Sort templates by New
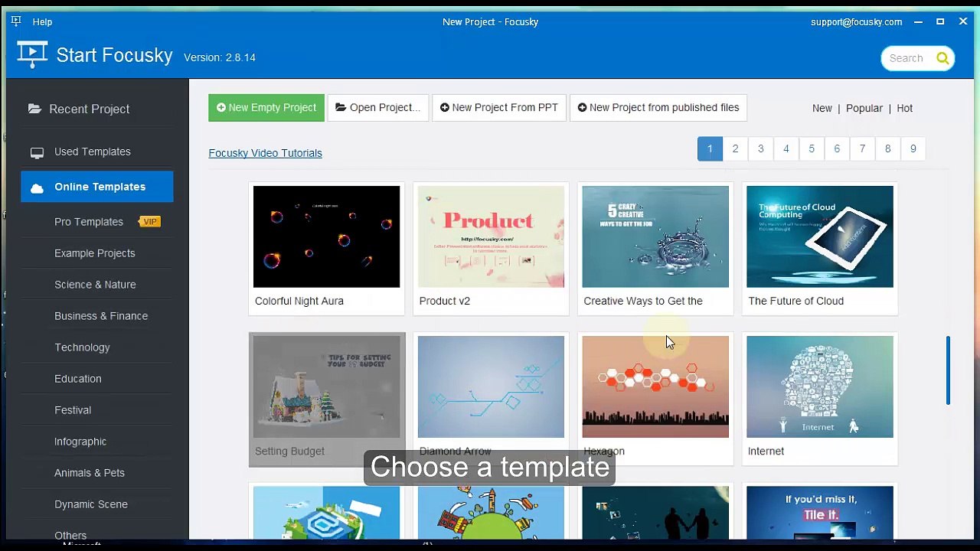This screenshot has width=980, height=551. [x=822, y=109]
